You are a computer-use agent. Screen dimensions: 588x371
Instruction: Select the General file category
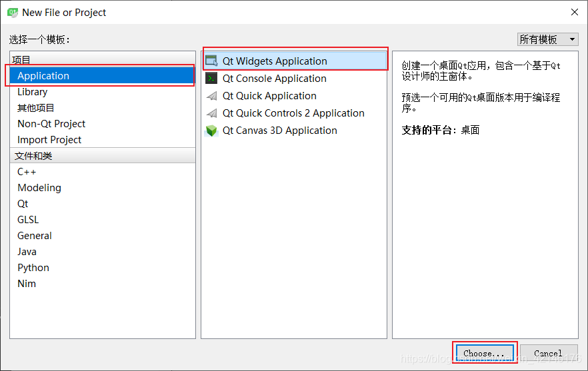pos(103,236)
